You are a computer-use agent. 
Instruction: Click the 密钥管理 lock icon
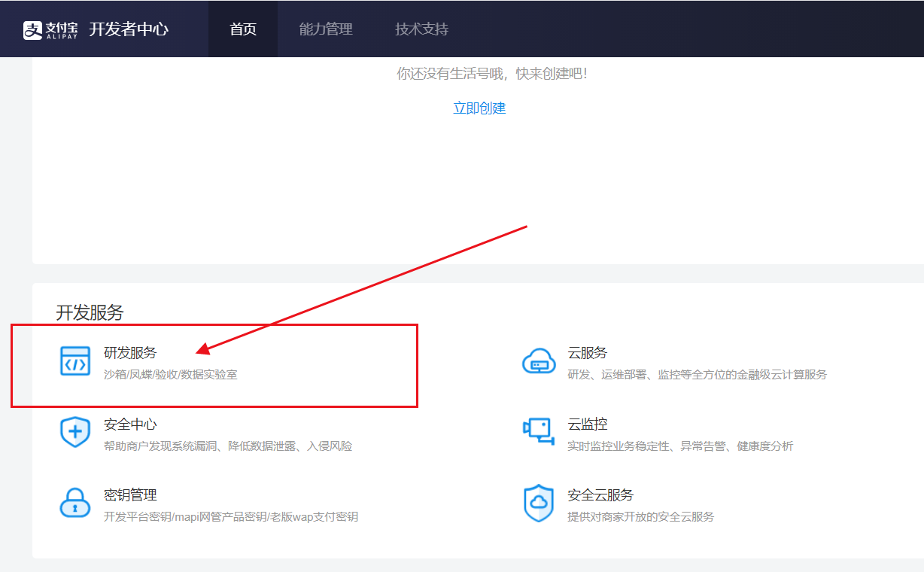pyautogui.click(x=75, y=504)
